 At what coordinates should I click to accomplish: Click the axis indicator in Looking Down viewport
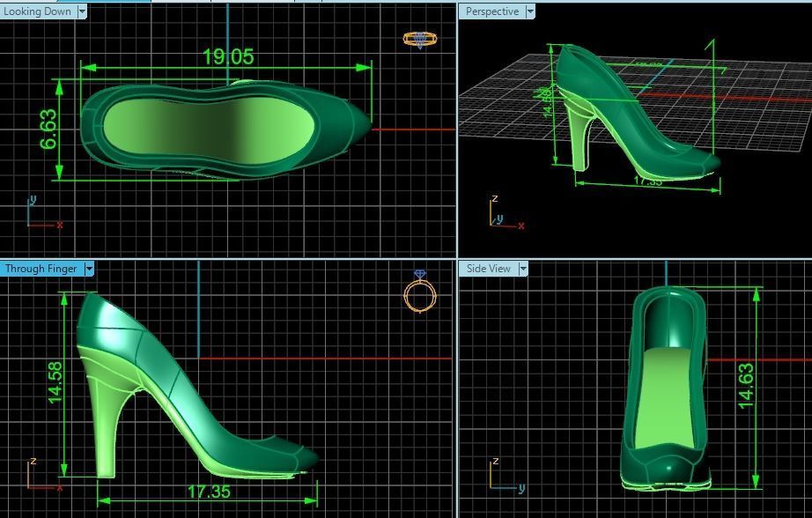tap(45, 212)
